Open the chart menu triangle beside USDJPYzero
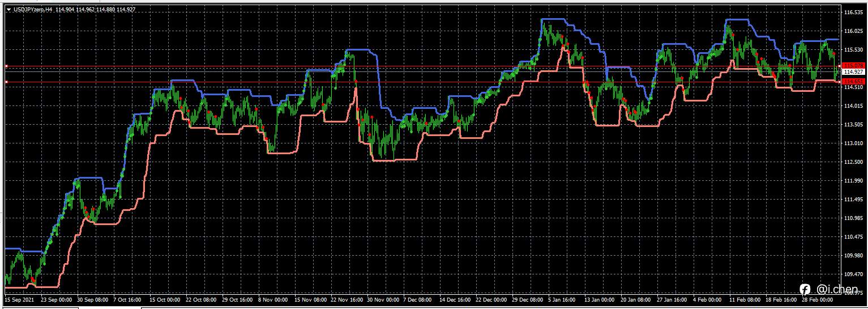Screen dimensions: 868x309 [x=9, y=10]
